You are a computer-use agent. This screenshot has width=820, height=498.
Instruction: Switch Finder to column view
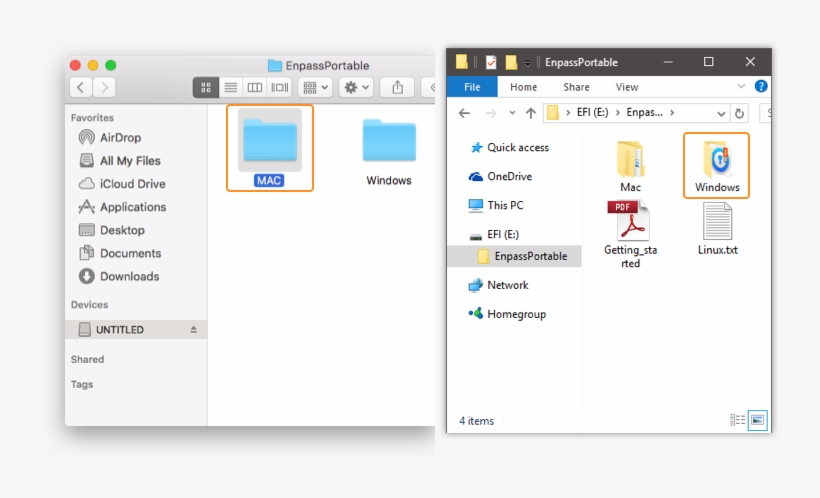coord(255,88)
